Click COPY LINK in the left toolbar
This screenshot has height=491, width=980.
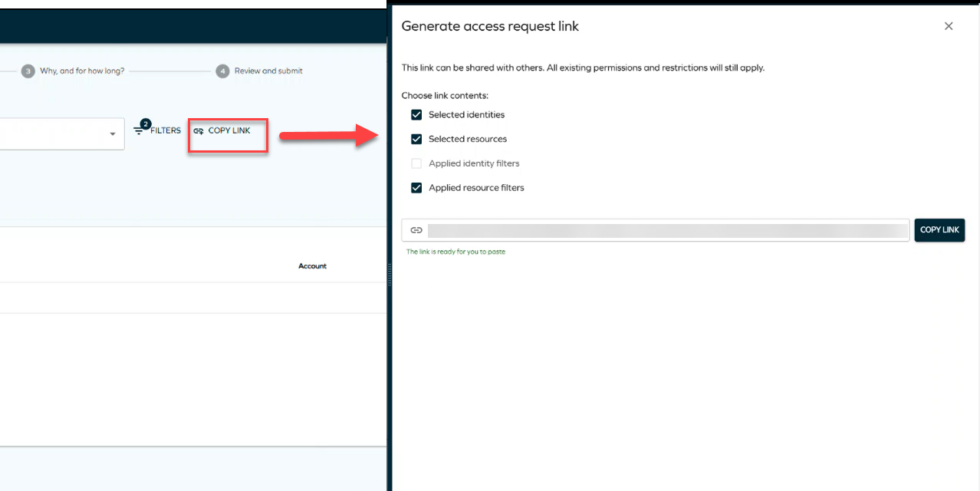pos(226,130)
